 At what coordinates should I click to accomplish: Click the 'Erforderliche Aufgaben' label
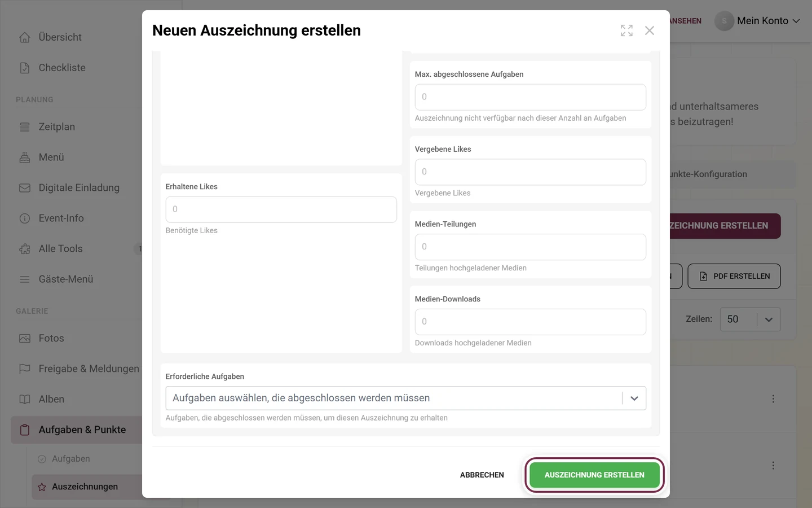(x=205, y=376)
